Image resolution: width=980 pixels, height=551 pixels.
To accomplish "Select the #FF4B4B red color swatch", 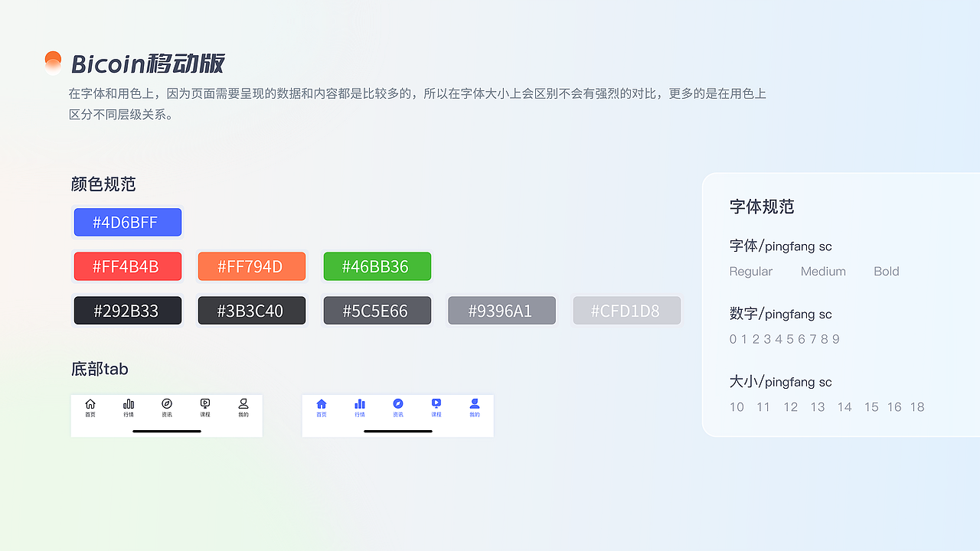I will coord(127,266).
